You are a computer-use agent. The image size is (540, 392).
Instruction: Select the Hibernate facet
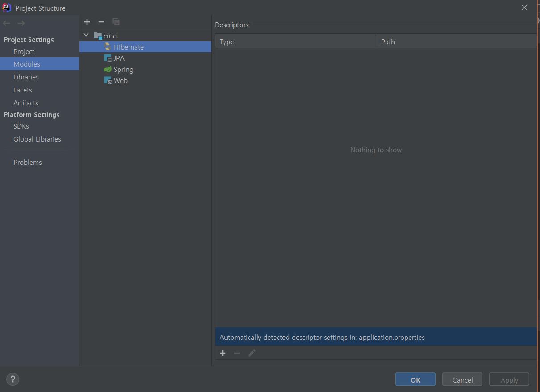pyautogui.click(x=145, y=47)
